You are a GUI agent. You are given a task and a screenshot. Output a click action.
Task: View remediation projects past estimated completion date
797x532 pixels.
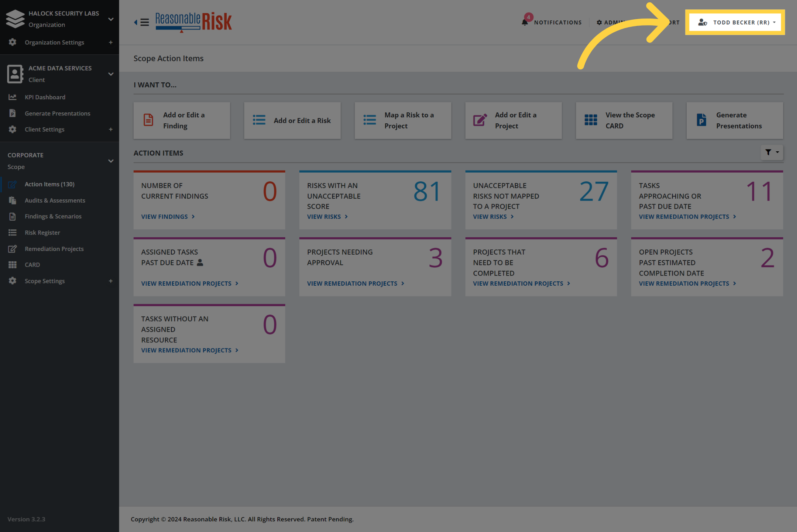(x=687, y=283)
